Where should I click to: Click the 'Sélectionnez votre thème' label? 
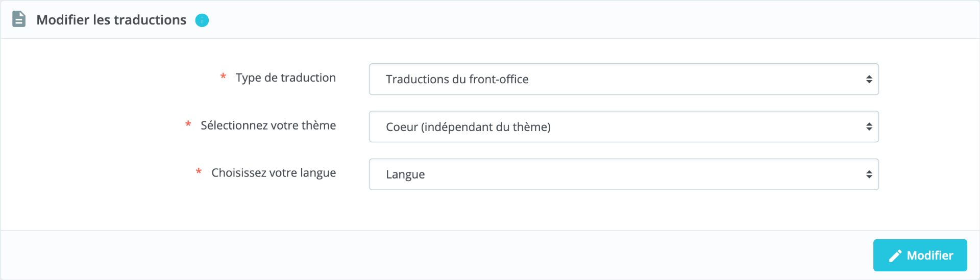pos(268,125)
